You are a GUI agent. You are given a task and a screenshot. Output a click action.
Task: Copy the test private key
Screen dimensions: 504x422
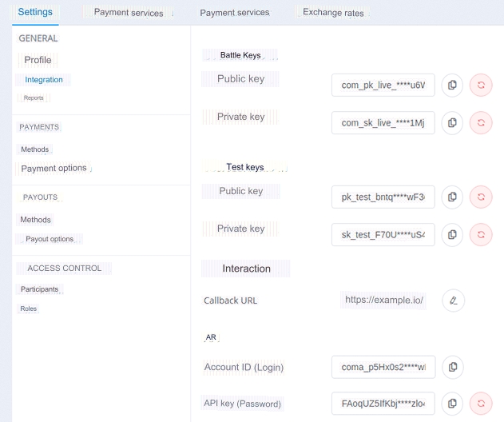click(x=452, y=234)
